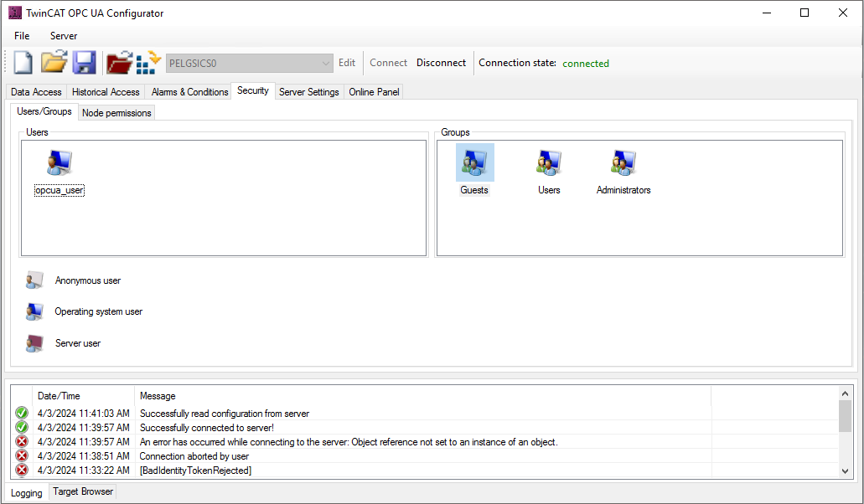Click the Operating system user entry
Viewport: 864px width, 504px height.
[98, 311]
